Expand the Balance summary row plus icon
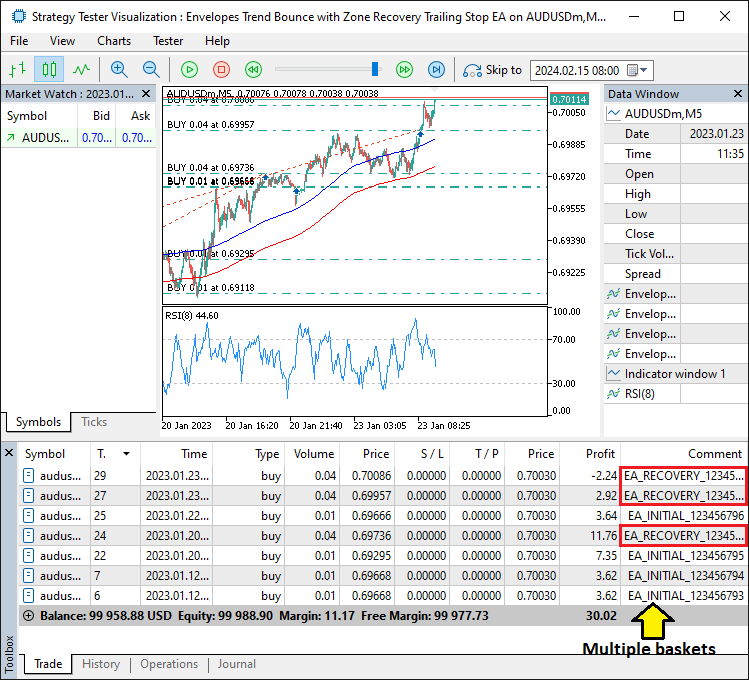 click(29, 616)
